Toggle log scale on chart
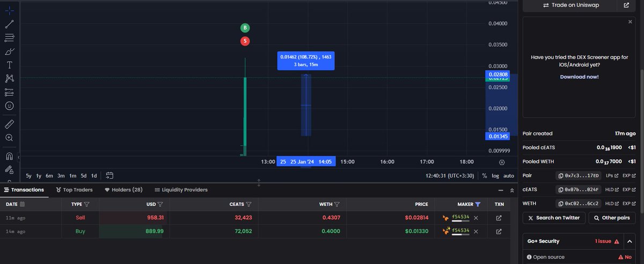This screenshot has width=644, height=264. pos(495,175)
